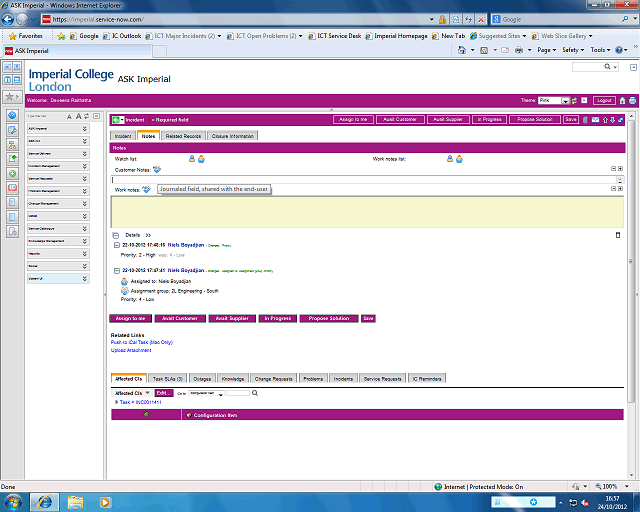The height and width of the screenshot is (512, 640).
Task: Collapse the first journal entry at 17:48:15
Action: [x=116, y=245]
